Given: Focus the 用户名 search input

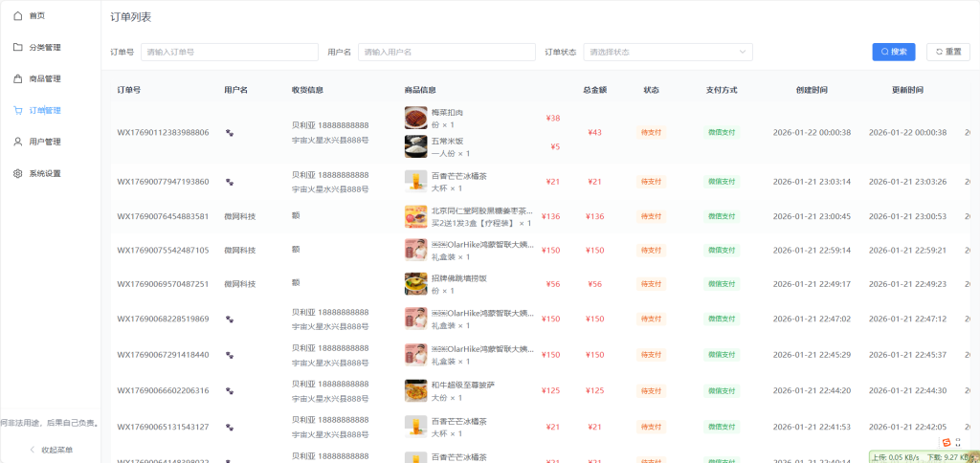Looking at the screenshot, I should 446,52.
